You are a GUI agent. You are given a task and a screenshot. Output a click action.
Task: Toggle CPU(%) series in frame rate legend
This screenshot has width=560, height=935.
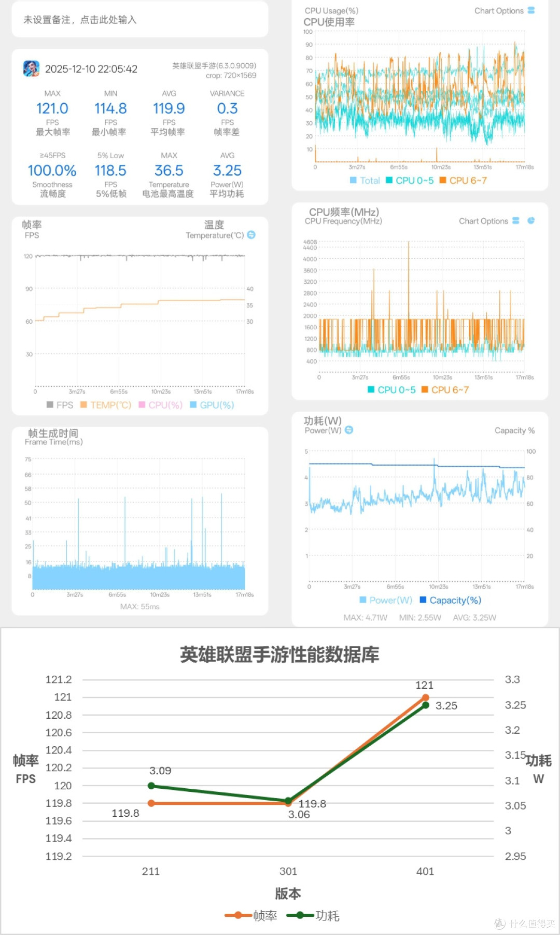[161, 405]
